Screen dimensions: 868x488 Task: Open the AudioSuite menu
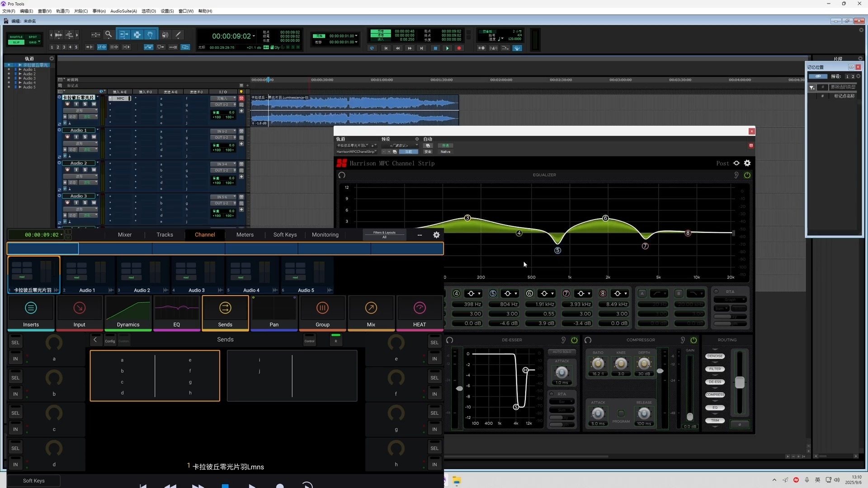pyautogui.click(x=123, y=11)
